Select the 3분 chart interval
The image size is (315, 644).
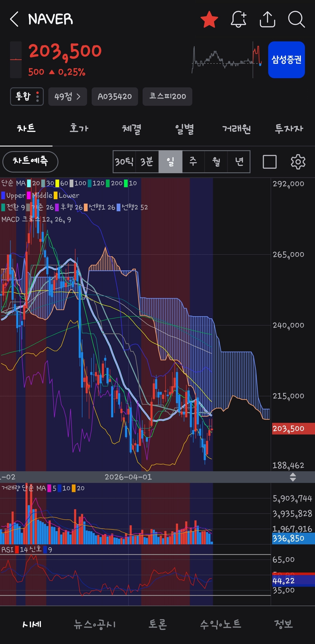pyautogui.click(x=147, y=162)
